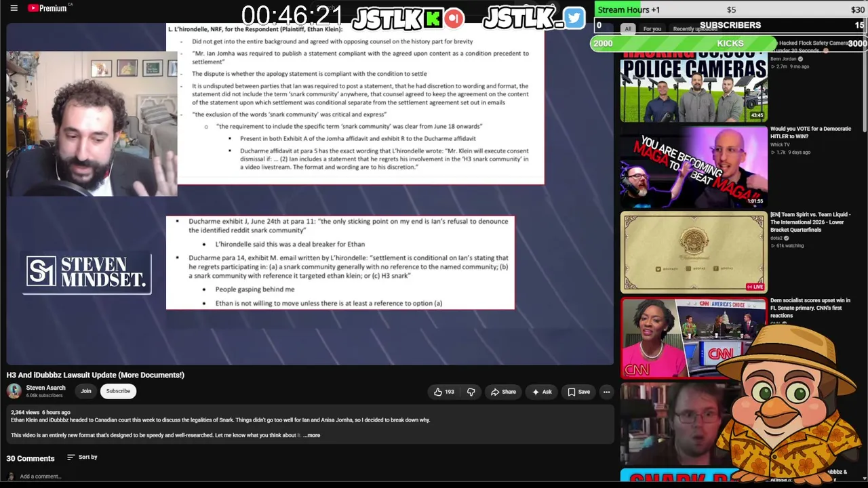Click the '30 Comments' heading
This screenshot has height=488, width=868.
pos(31,458)
